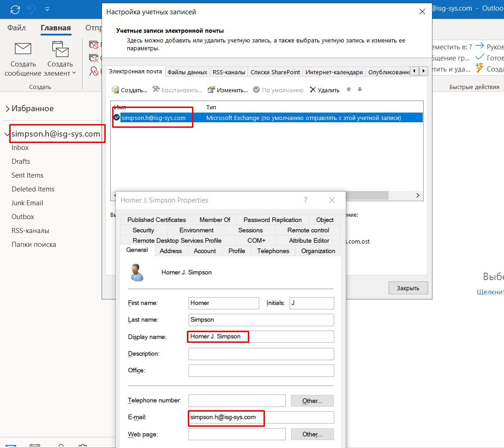Open the Папки поиска folder
Screen dimensions: 504x448
34,244
